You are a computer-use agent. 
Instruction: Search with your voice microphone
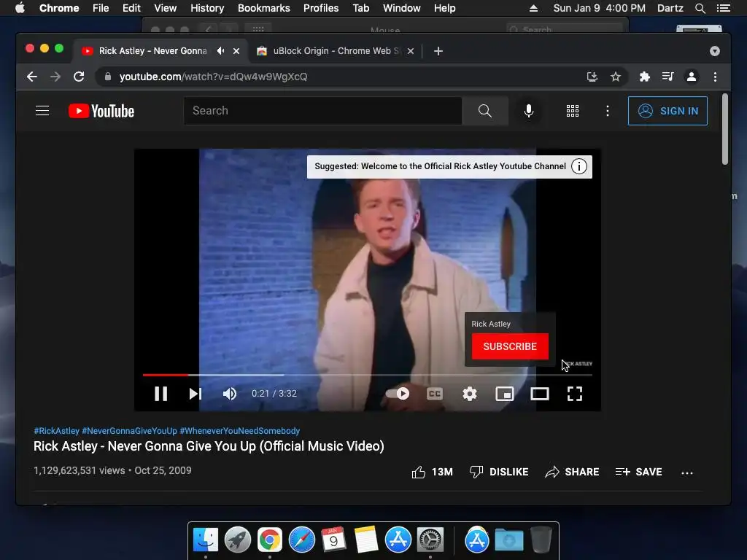click(528, 111)
